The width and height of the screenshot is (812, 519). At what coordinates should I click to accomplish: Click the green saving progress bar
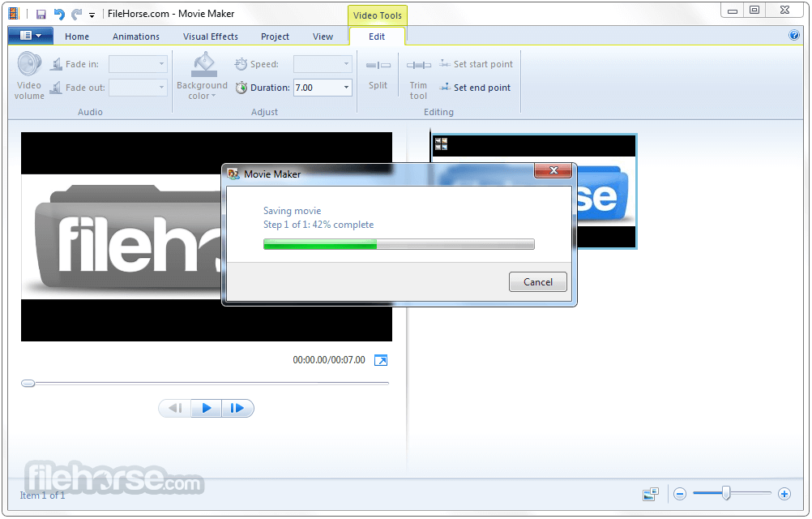pos(399,244)
